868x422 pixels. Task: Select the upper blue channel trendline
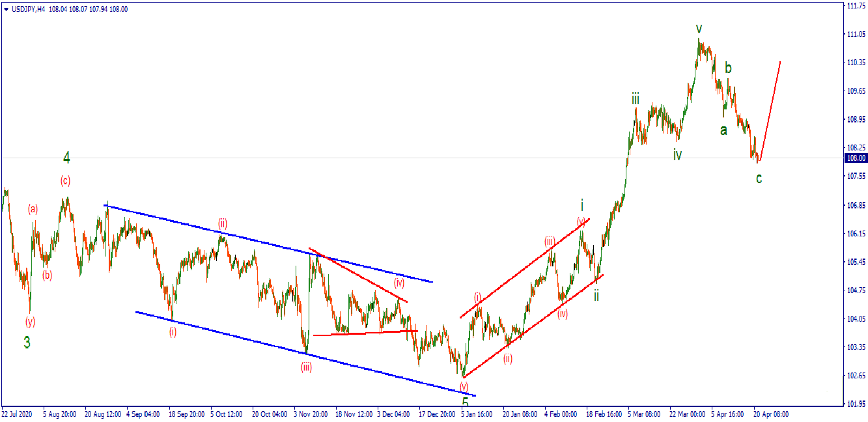267,243
